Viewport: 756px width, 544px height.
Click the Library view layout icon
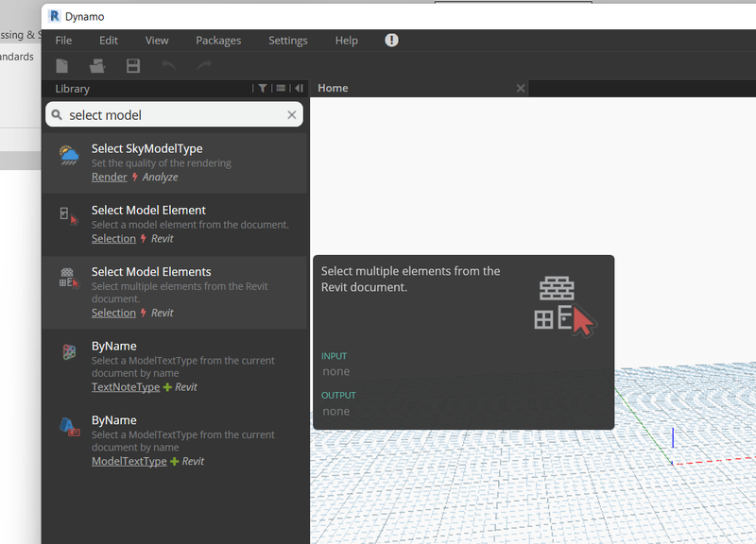(x=281, y=88)
